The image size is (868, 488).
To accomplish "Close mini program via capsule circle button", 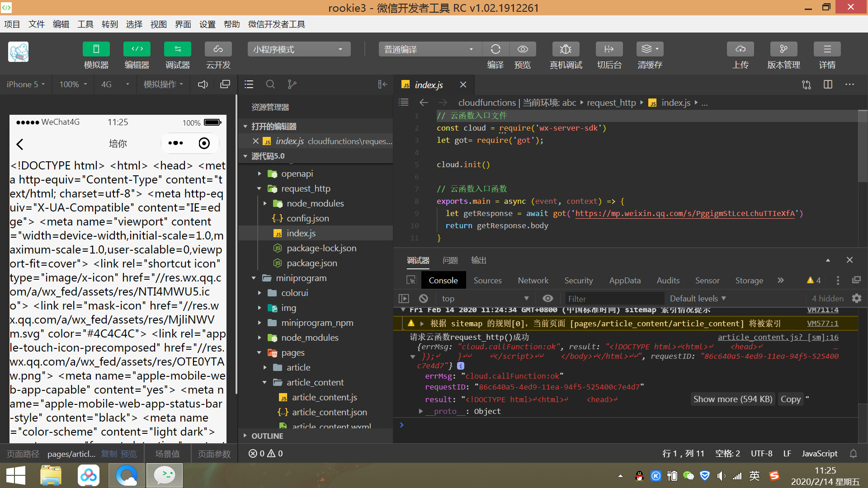I will coord(204,143).
